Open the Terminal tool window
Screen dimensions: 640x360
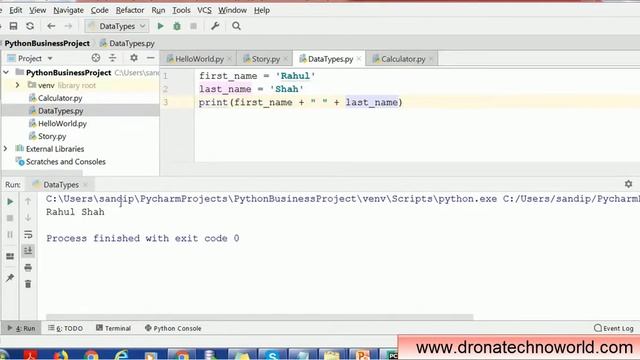113,328
